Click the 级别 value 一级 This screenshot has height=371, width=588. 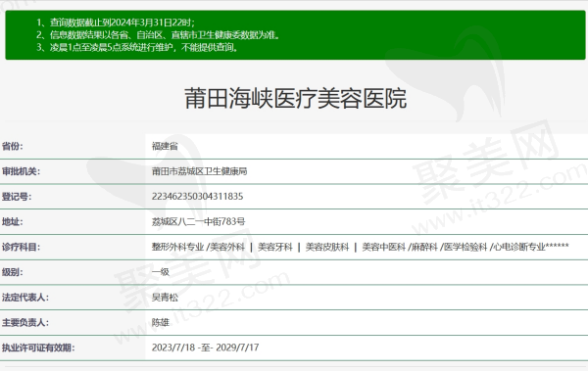161,272
